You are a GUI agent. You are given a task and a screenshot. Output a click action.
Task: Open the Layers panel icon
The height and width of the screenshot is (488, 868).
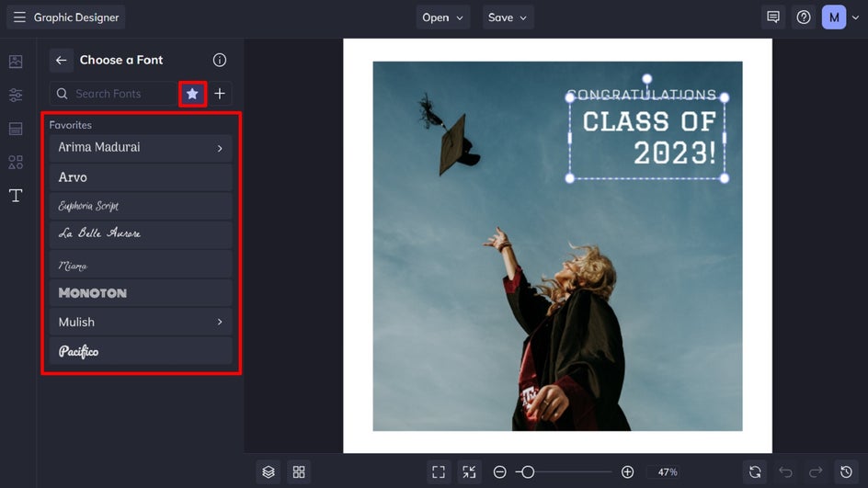[x=268, y=472]
